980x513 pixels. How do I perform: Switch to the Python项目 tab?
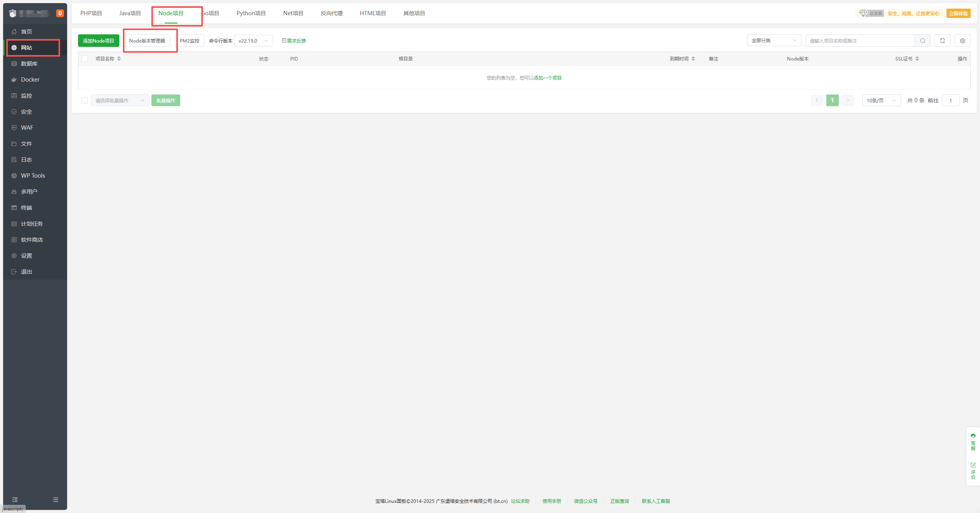click(x=251, y=13)
